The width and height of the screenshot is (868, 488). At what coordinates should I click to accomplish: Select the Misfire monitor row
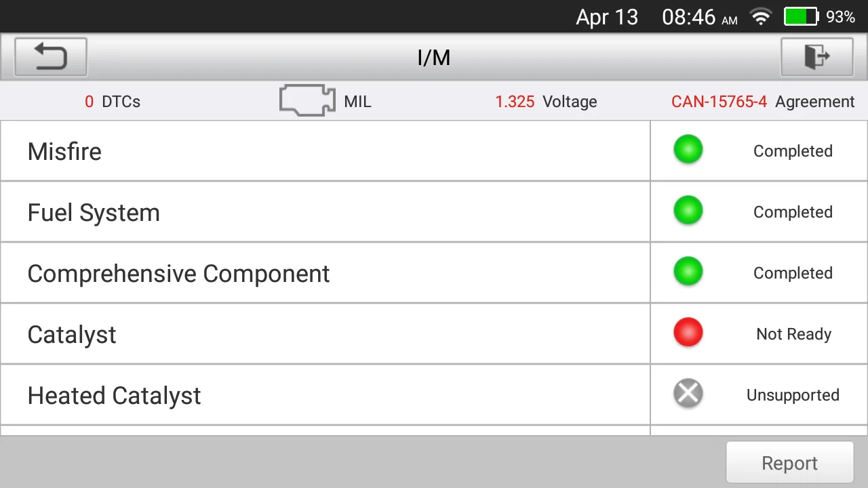click(x=325, y=151)
